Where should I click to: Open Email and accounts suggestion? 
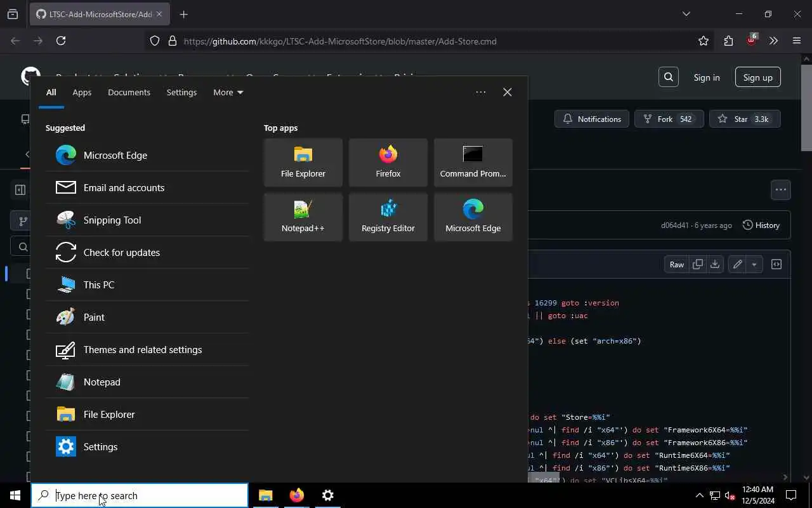pyautogui.click(x=147, y=187)
